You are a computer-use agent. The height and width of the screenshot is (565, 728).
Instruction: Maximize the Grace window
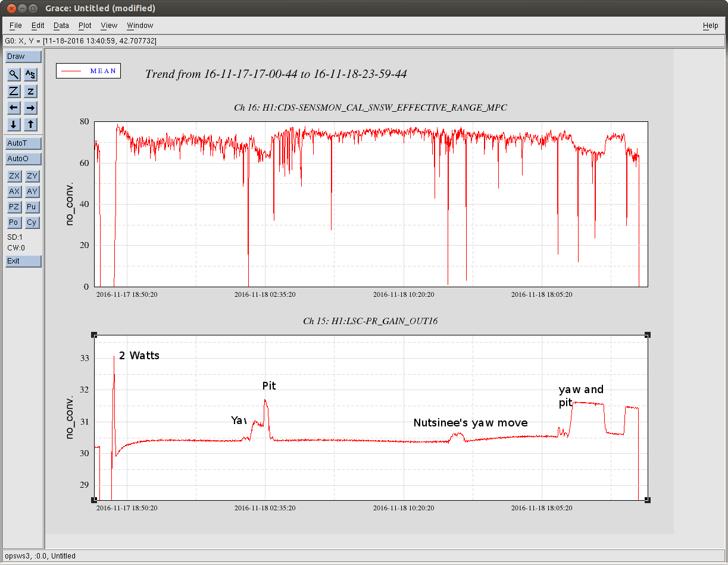33,8
